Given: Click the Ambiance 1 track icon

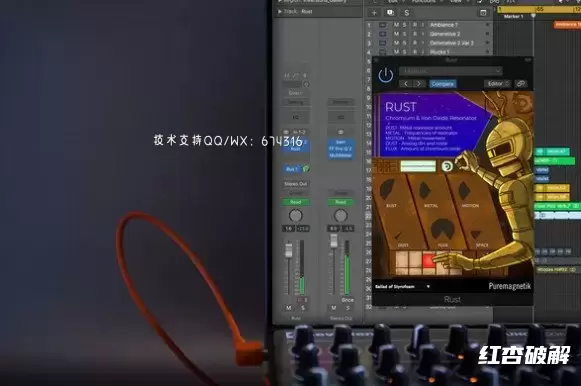Looking at the screenshot, I should pos(383,25).
